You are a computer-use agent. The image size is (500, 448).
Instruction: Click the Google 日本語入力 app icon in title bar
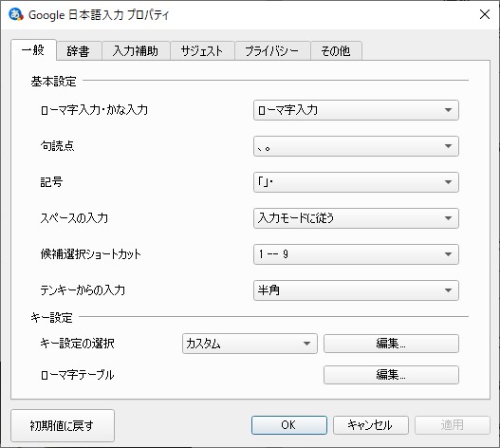15,14
